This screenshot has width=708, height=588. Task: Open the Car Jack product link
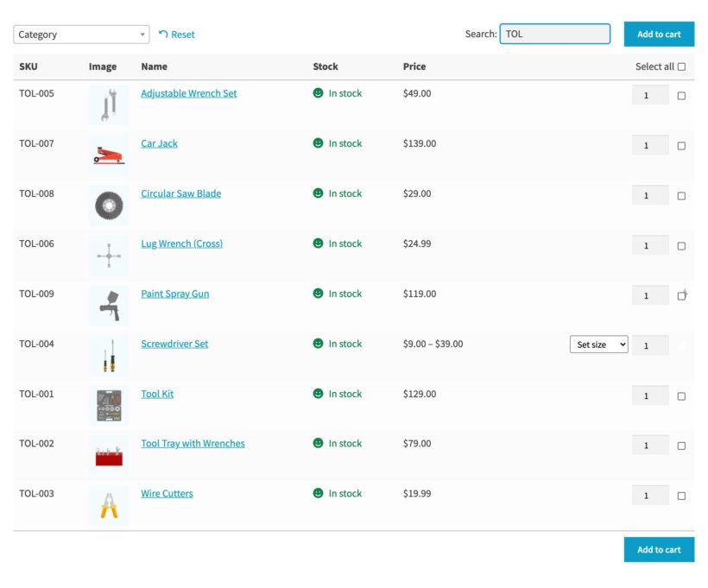(159, 143)
